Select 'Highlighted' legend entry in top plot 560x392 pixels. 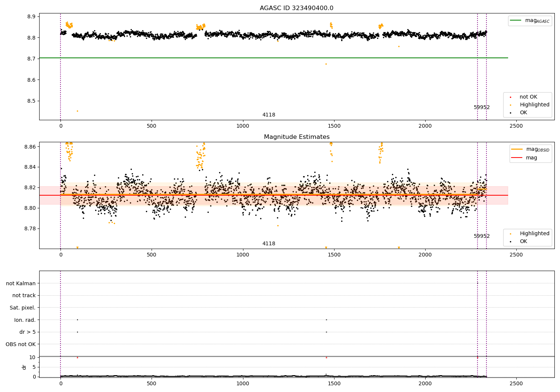(x=534, y=105)
